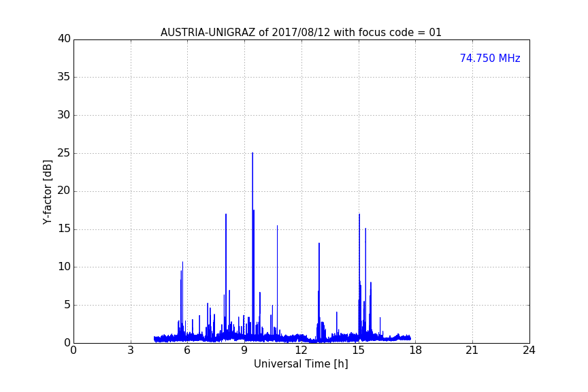The height and width of the screenshot is (392, 588).
Task: Click the 13 dB spike peak near 13 h
Action: [x=319, y=244]
